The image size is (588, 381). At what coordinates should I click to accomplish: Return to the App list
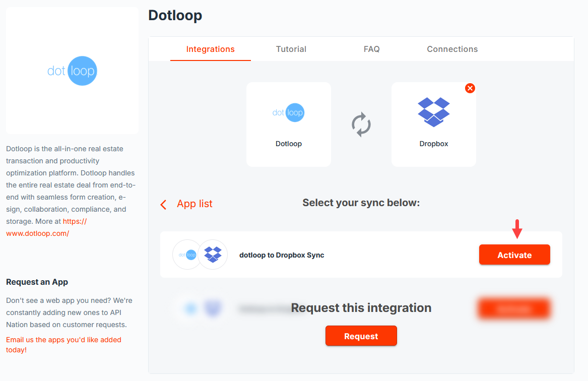tap(194, 204)
